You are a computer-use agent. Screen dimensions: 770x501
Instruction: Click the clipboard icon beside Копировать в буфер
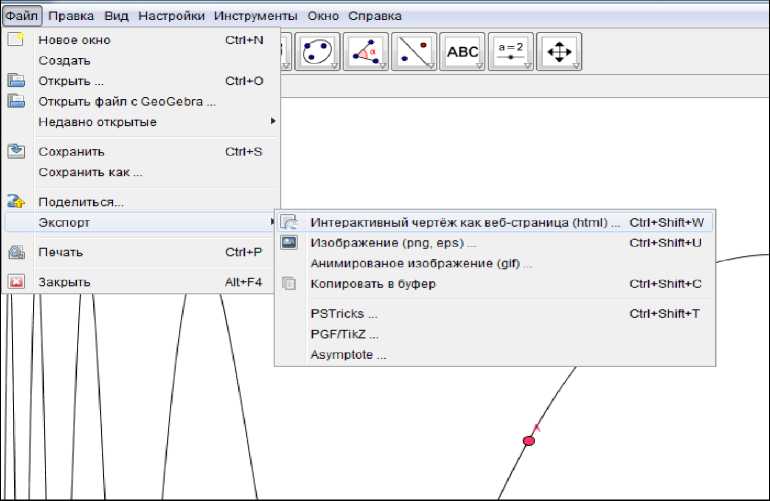[x=289, y=283]
